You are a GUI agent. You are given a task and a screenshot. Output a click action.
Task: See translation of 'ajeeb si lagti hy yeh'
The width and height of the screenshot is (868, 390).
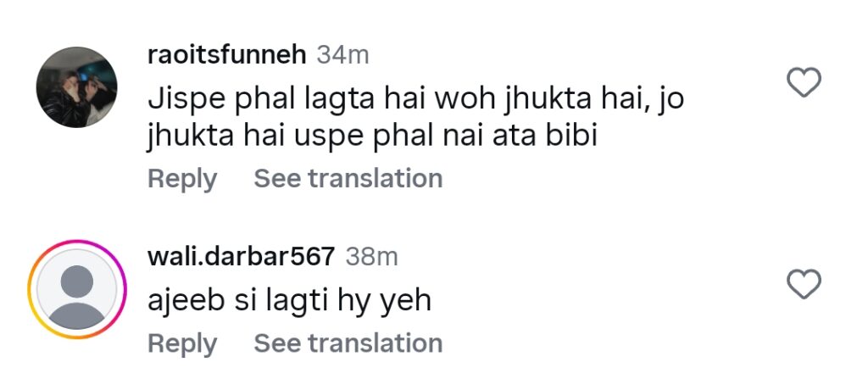[348, 343]
